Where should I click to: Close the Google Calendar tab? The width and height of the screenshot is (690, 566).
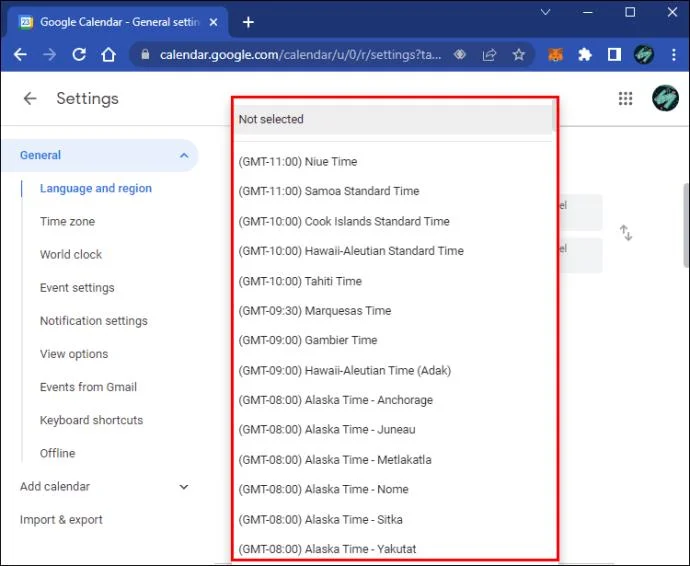(213, 22)
